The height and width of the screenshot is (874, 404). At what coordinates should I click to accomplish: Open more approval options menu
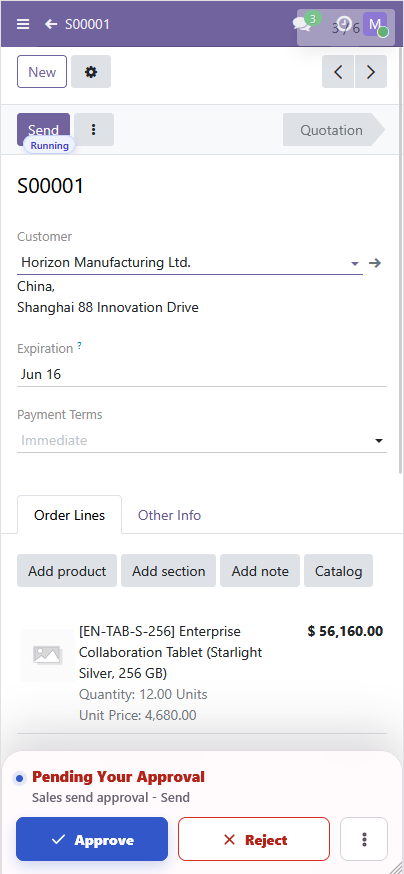click(364, 839)
